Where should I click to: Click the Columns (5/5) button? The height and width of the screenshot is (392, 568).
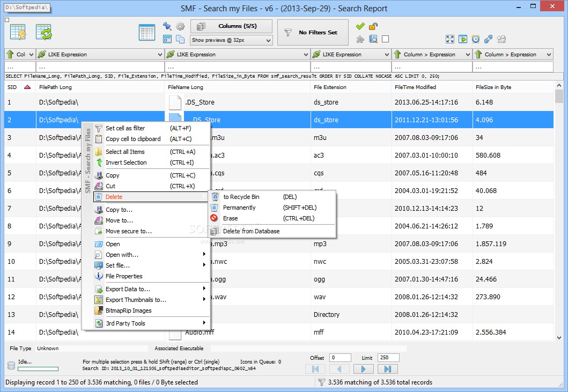click(x=231, y=26)
